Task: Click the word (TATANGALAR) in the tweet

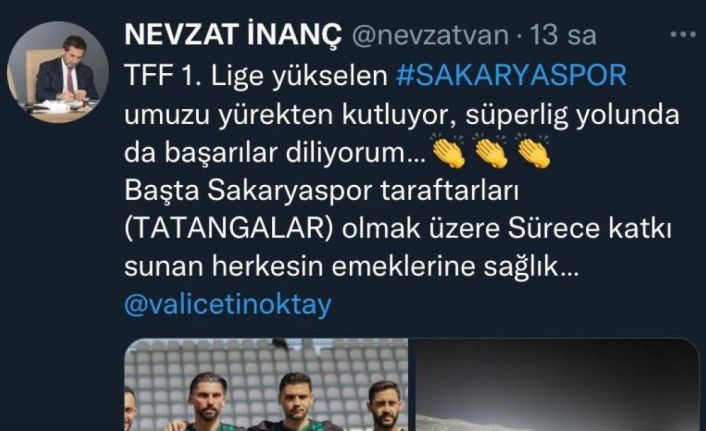Action: coord(229,229)
